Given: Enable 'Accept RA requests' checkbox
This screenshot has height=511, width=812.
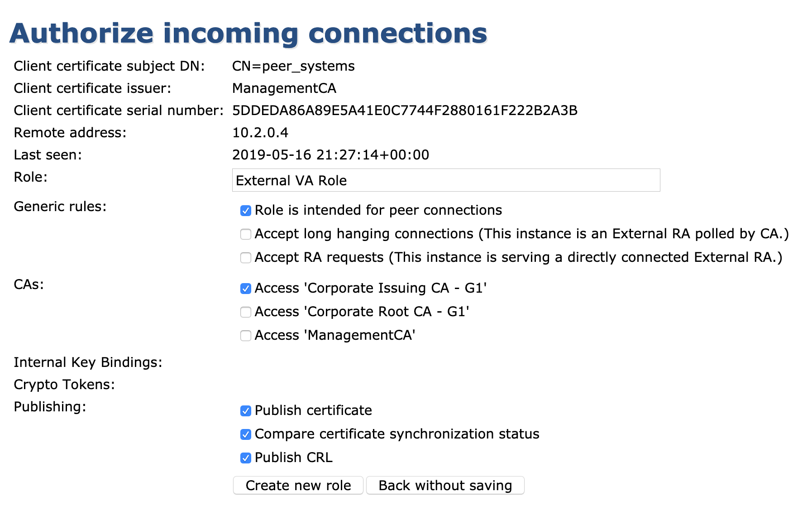Looking at the screenshot, I should pyautogui.click(x=246, y=258).
